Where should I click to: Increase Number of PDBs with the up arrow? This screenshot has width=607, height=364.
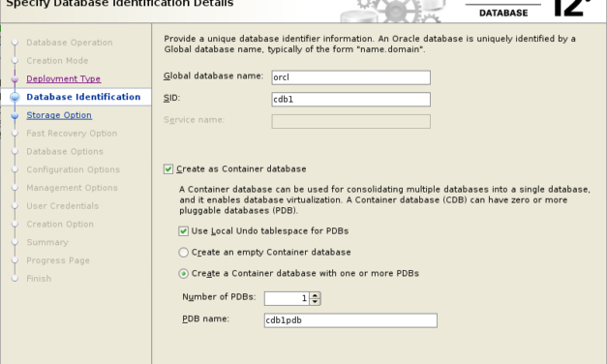tap(315, 295)
